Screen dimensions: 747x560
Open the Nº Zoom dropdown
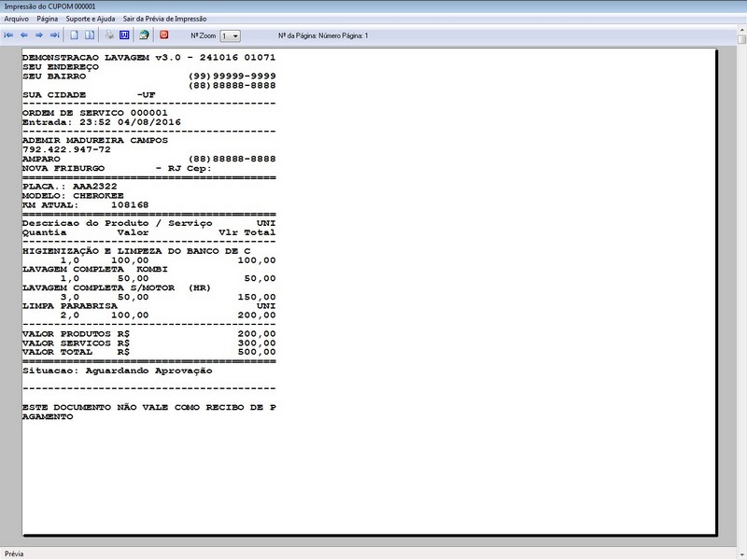(x=231, y=36)
